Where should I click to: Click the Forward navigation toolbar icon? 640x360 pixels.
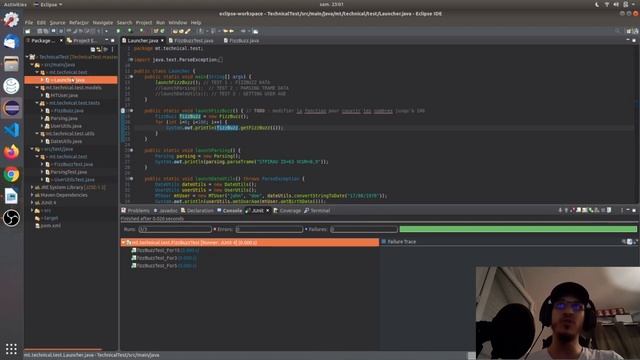[243, 31]
